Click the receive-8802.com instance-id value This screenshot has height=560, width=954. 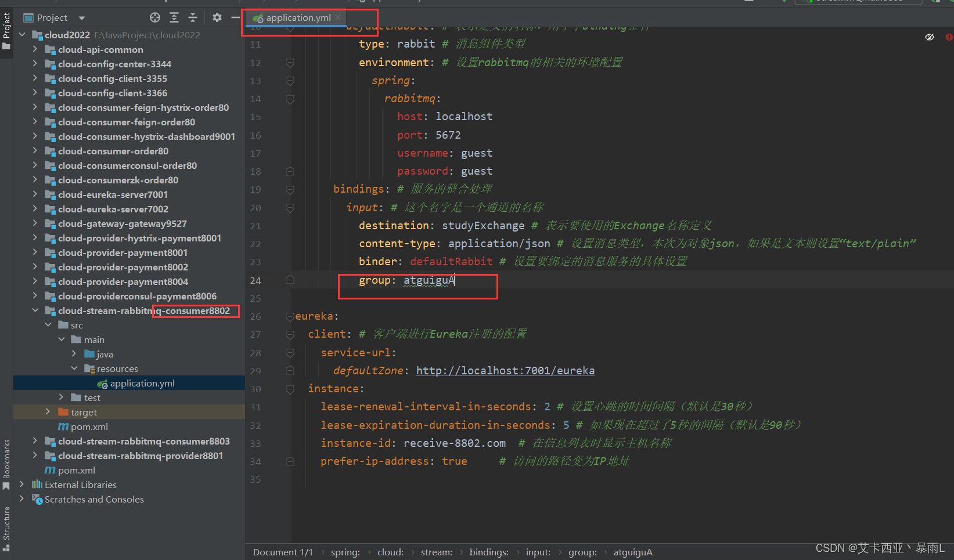click(455, 443)
